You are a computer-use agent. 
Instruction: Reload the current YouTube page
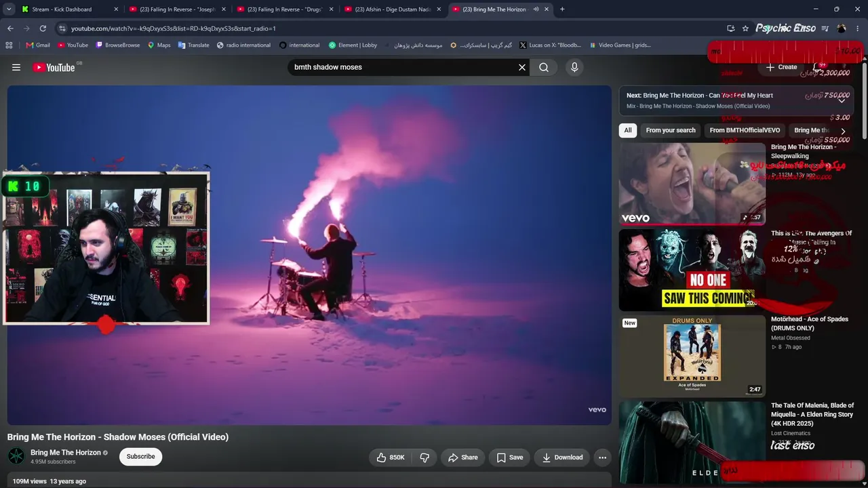[43, 28]
